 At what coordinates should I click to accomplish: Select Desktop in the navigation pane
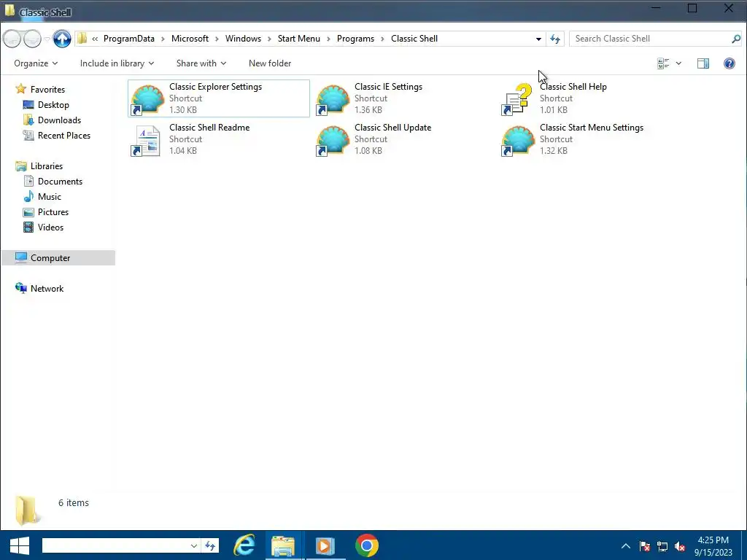pyautogui.click(x=53, y=105)
